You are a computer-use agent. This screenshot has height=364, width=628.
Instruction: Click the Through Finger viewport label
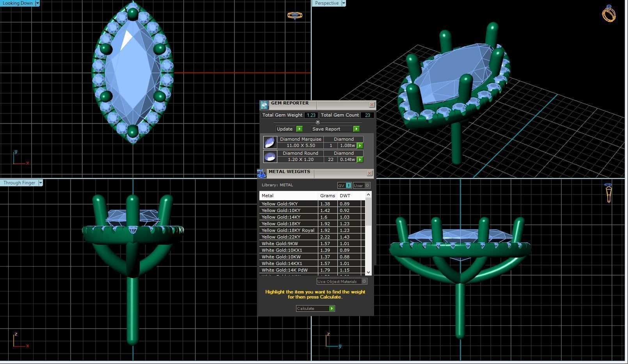pyautogui.click(x=19, y=183)
